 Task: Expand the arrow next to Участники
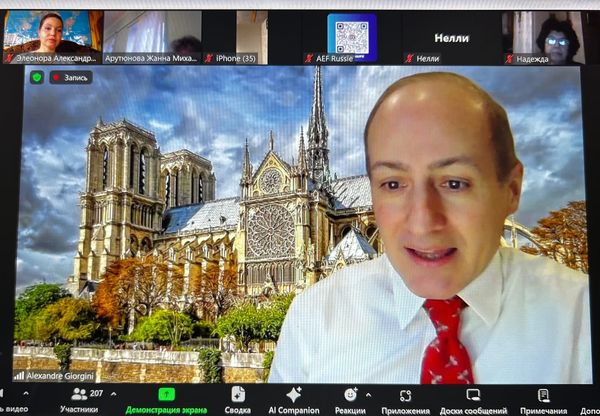114,393
